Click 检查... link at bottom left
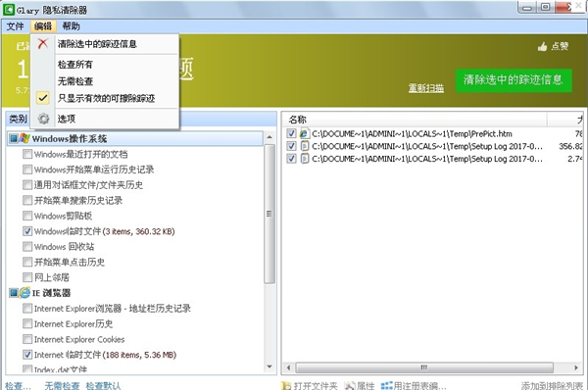Image resolution: width=588 pixels, height=390 pixels. coord(18,386)
